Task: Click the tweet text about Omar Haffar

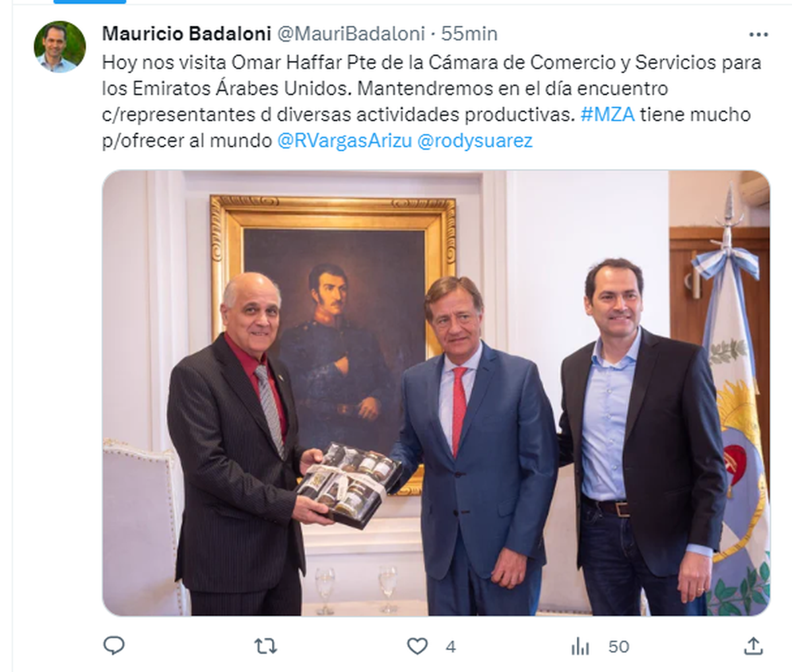Action: 432,101
